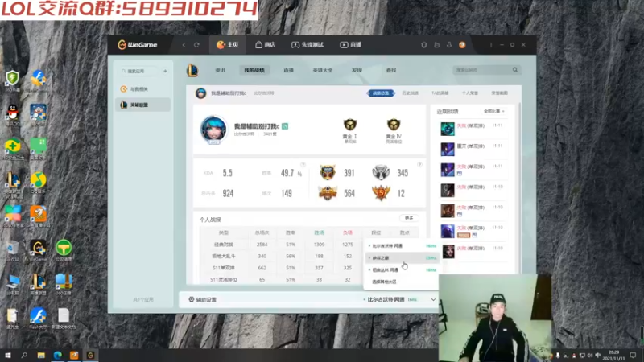The height and width of the screenshot is (362, 644).
Task: Open user avatar in WeGame title bar
Action: pos(462,45)
